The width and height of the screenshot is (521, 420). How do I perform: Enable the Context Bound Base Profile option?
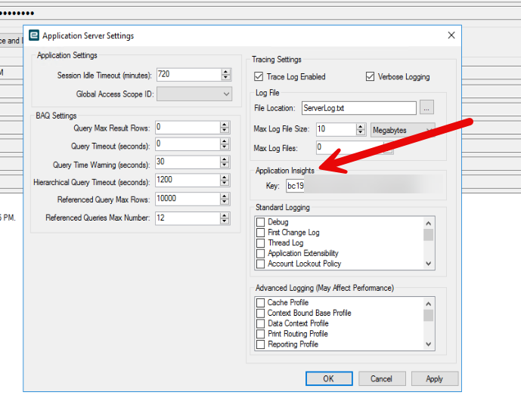tap(260, 313)
